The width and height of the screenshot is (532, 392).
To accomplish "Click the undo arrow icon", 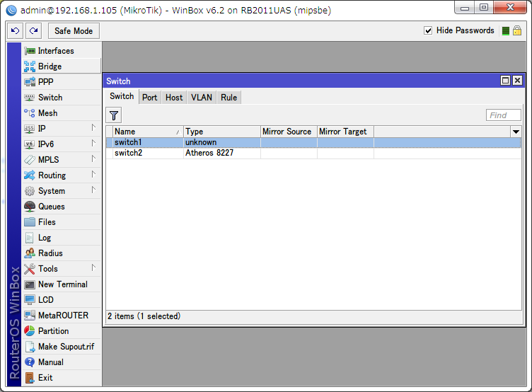I will (16, 31).
